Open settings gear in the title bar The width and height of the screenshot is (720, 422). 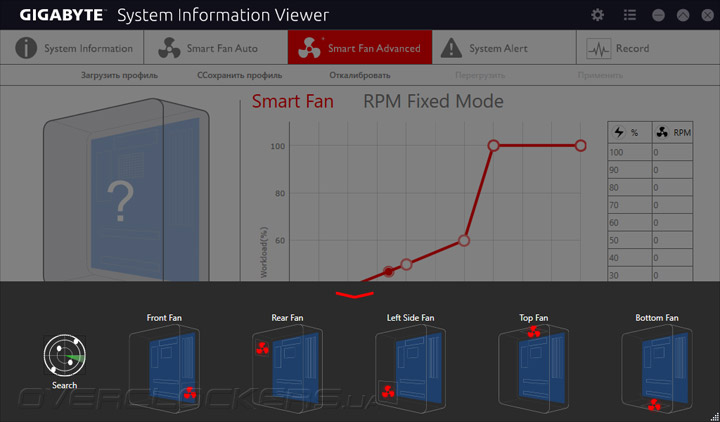597,15
